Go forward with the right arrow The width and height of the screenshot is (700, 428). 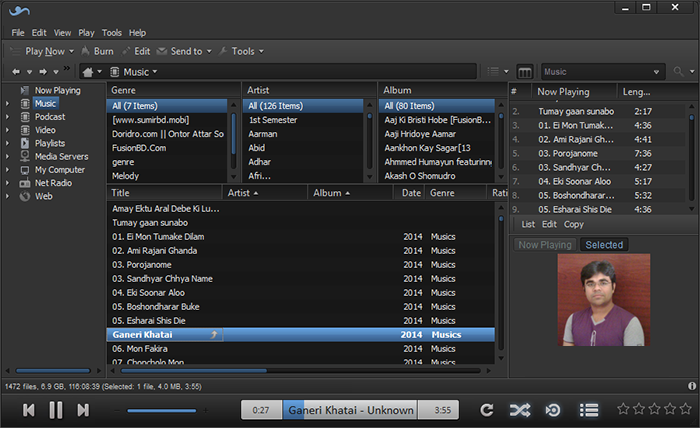pyautogui.click(x=43, y=71)
